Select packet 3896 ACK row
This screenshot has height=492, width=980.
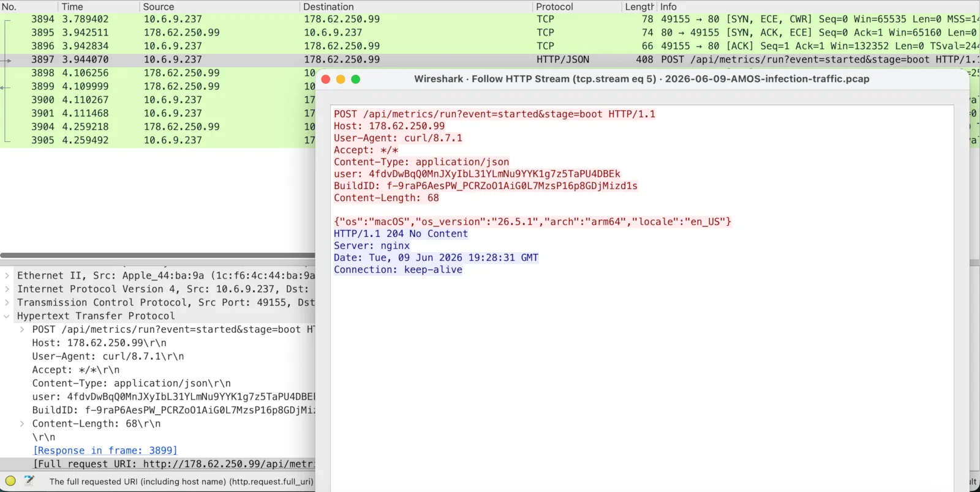490,46
